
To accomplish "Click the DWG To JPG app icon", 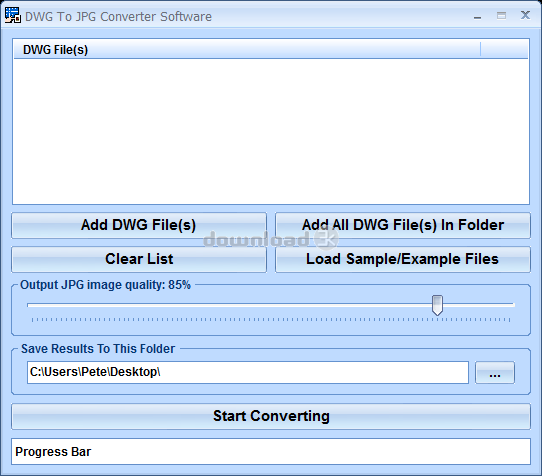I will (12, 15).
